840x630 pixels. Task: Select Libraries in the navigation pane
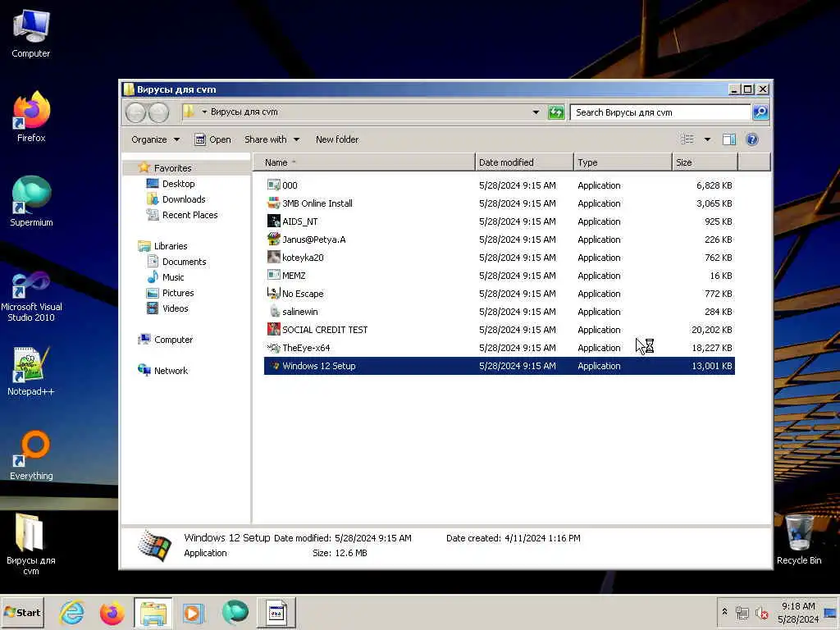pyautogui.click(x=171, y=246)
